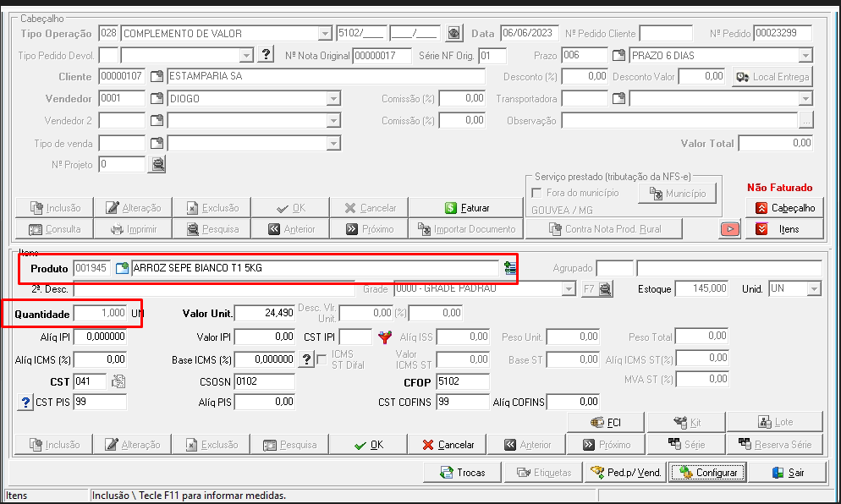Click the Cabeçalho navigation button
Screen dimensions: 841x504
click(x=784, y=207)
